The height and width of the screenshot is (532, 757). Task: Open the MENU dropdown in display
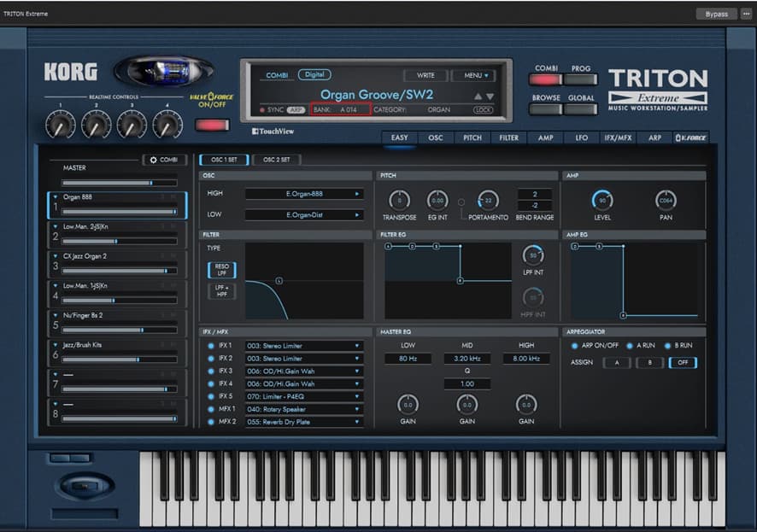click(476, 76)
